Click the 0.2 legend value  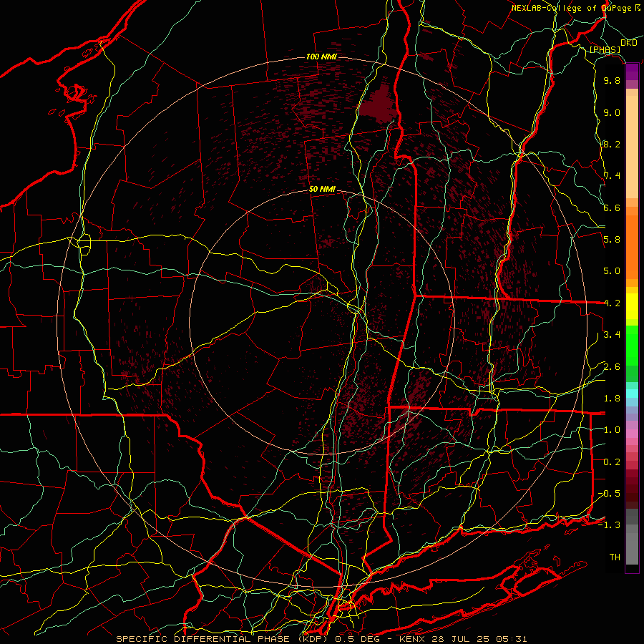pos(612,462)
